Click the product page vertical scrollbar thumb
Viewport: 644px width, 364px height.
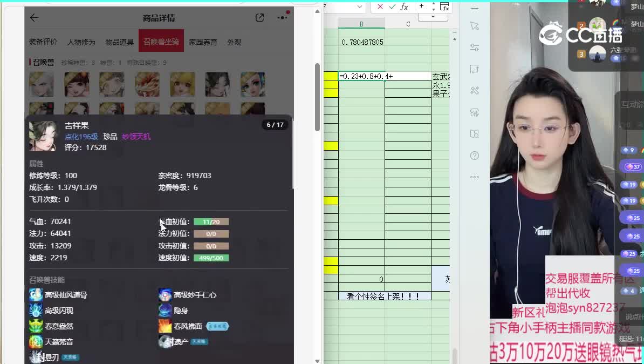317,97
